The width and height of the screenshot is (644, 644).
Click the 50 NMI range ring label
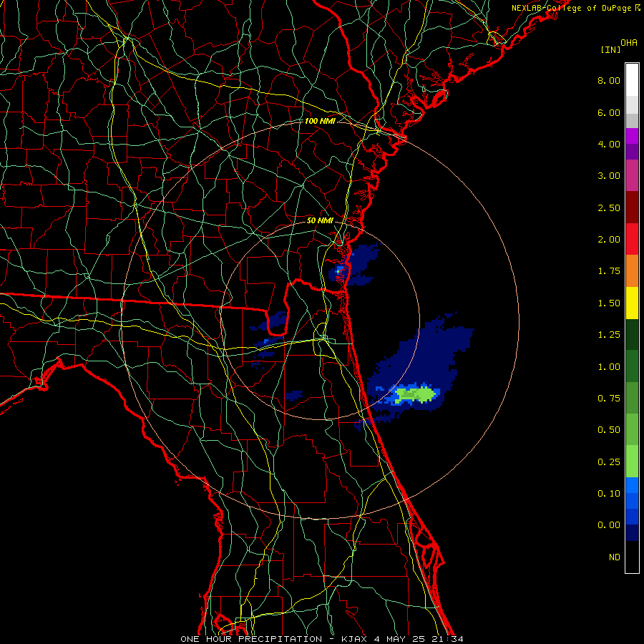pyautogui.click(x=320, y=220)
